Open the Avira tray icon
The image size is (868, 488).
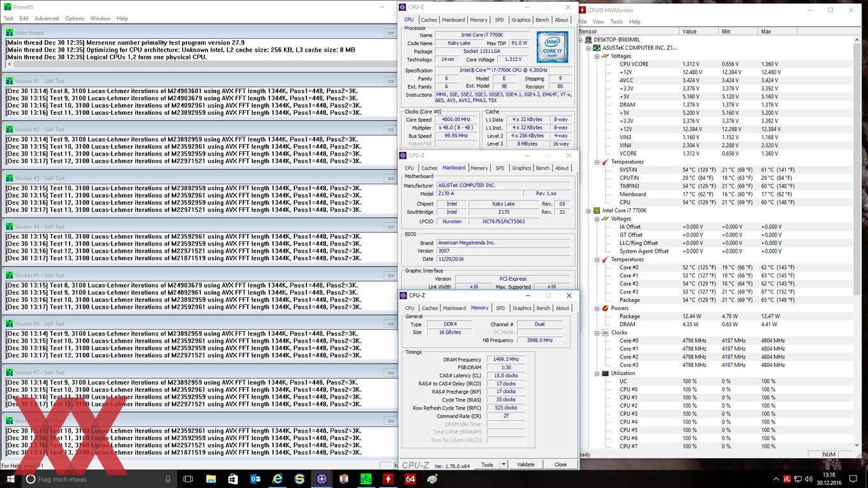(x=788, y=479)
